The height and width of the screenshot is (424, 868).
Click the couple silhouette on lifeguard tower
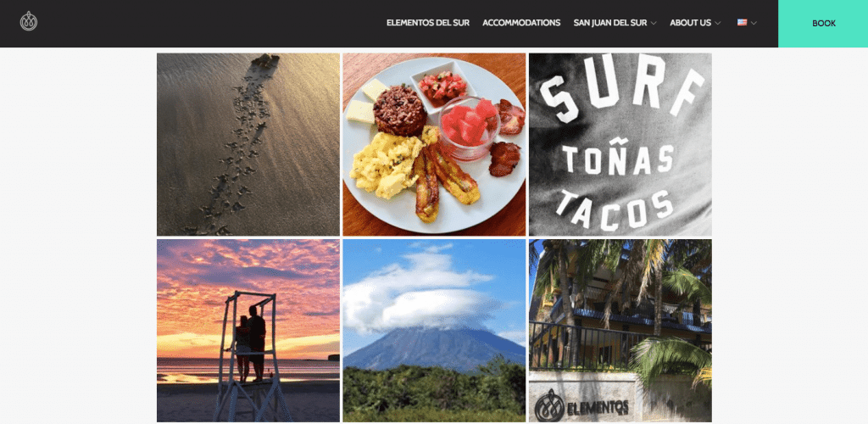(x=250, y=343)
